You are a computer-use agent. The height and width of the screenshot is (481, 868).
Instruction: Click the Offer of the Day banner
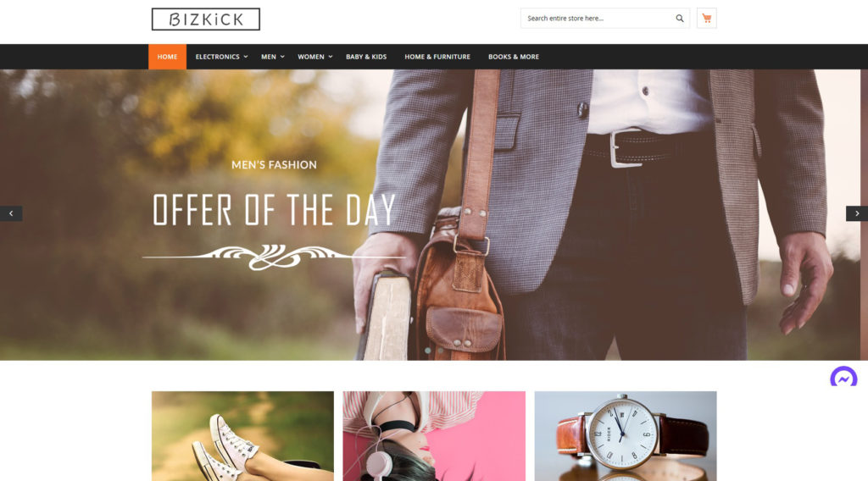tap(274, 210)
